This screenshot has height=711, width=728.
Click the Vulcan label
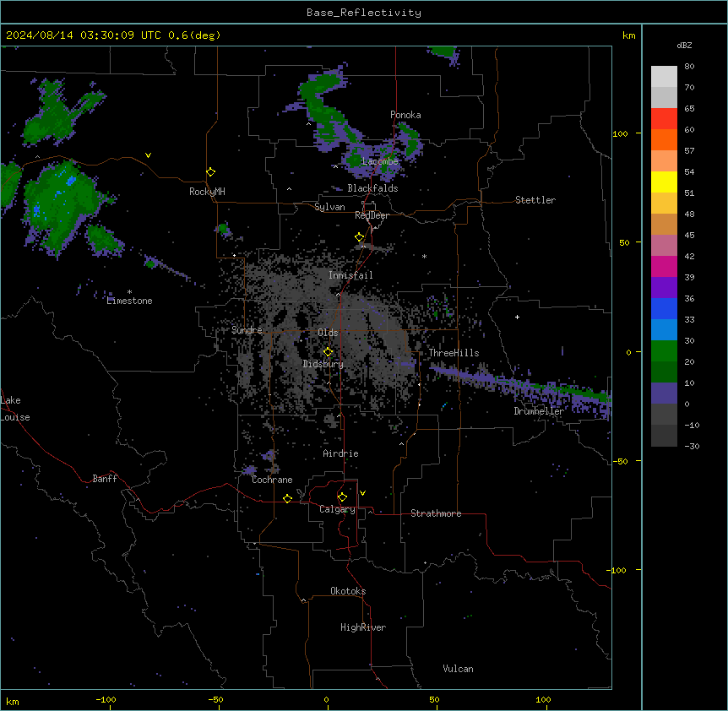(459, 669)
